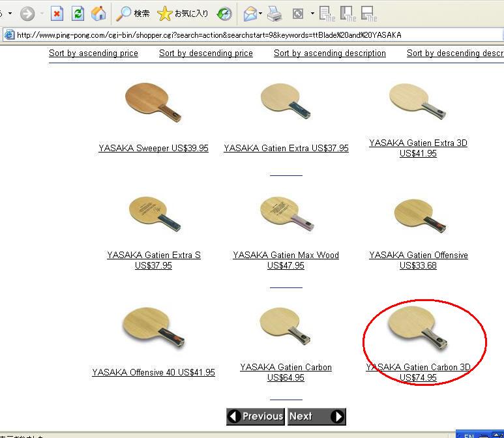
Task: Click the Stop loading icon
Action: point(57,14)
